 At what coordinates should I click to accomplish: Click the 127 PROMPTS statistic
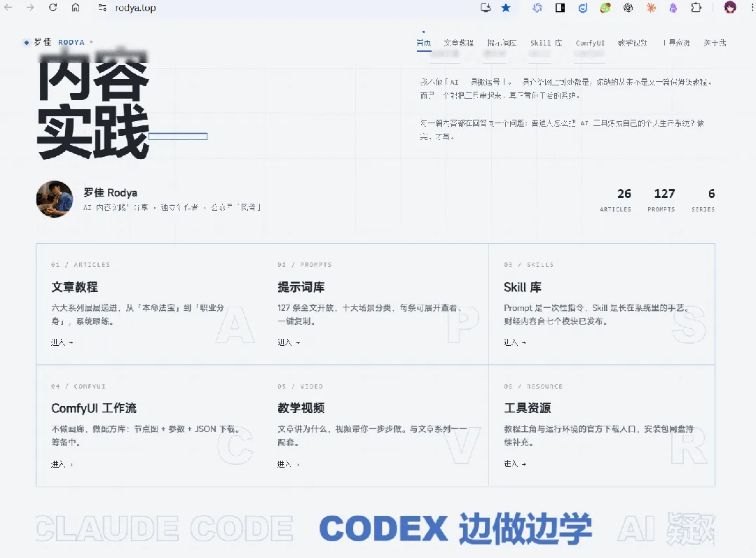tap(661, 200)
